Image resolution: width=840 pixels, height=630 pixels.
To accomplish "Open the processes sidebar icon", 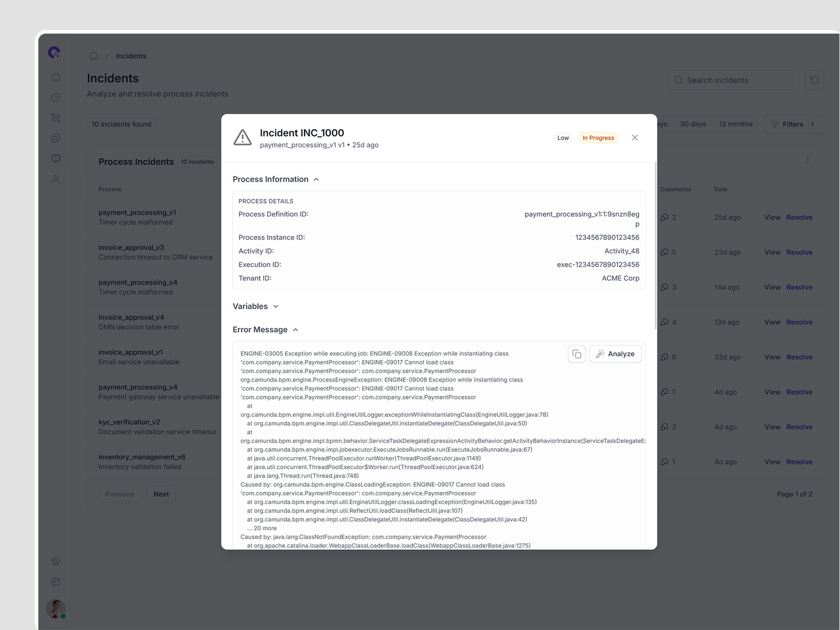I will coord(56,118).
